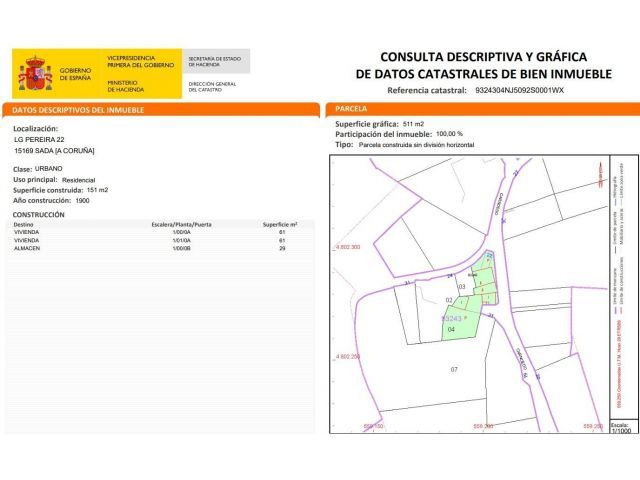Select construction year '1900'
Screen dimensions: 640x480
[82, 200]
